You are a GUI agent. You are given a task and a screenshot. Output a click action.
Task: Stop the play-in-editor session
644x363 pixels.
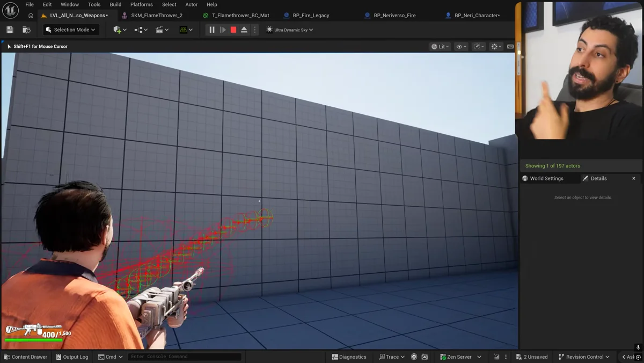233,30
